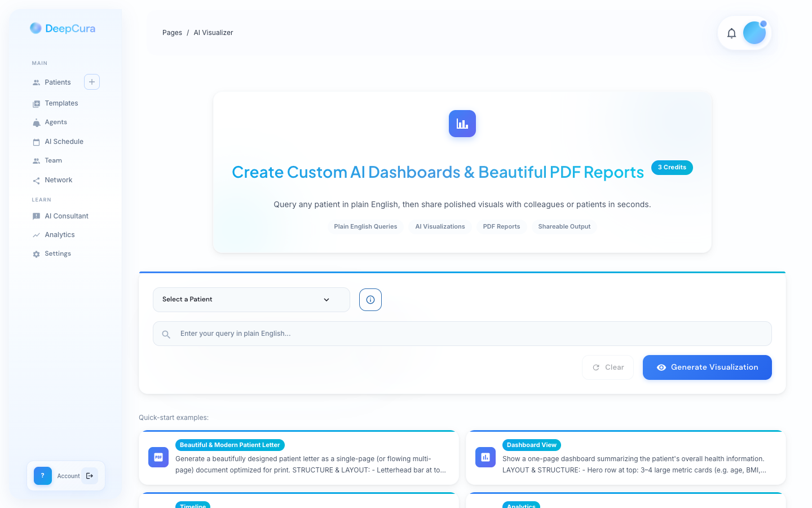Select the Plain English Queries chip

365,227
